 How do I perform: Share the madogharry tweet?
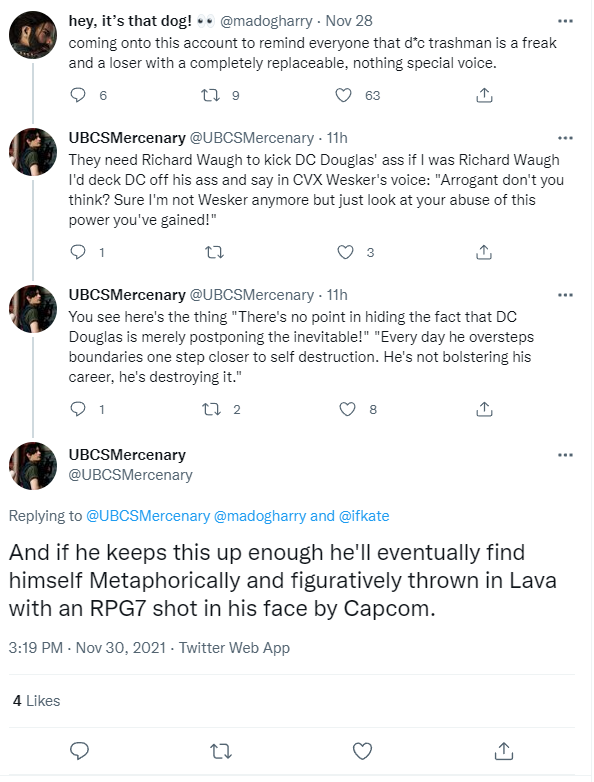(484, 95)
